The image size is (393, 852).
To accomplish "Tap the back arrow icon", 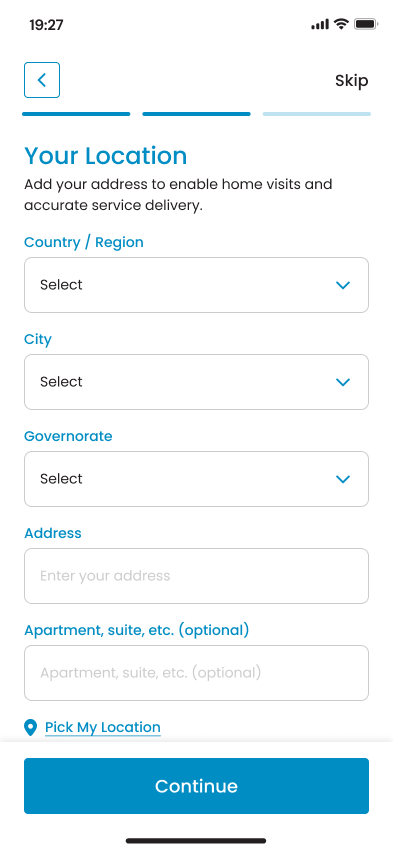I will [42, 80].
